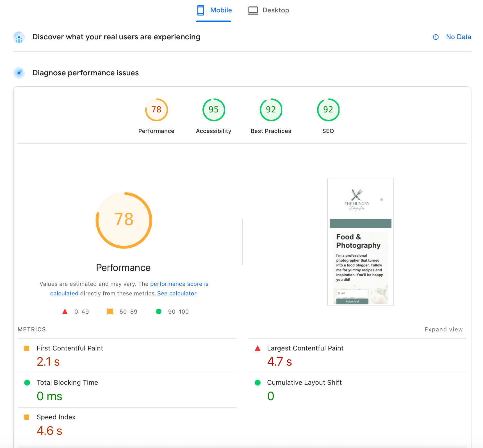
Task: Click the red Largest Contentful Paint triangle
Action: (x=258, y=349)
